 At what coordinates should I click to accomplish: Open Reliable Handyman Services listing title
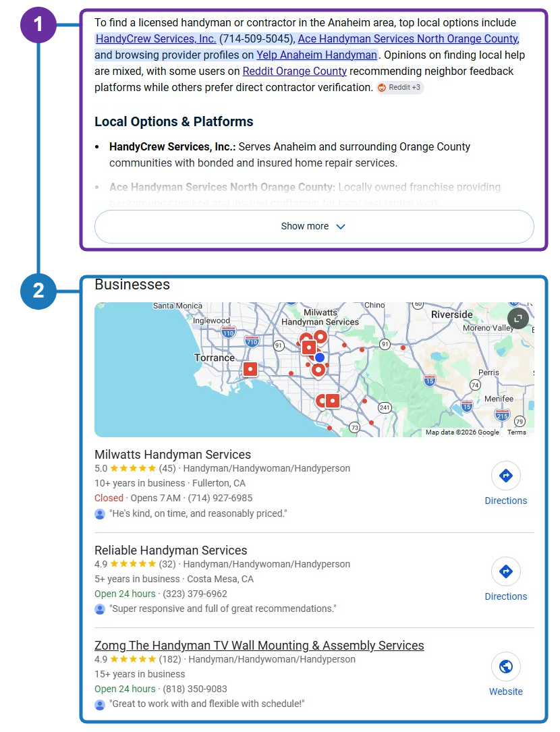tap(171, 551)
